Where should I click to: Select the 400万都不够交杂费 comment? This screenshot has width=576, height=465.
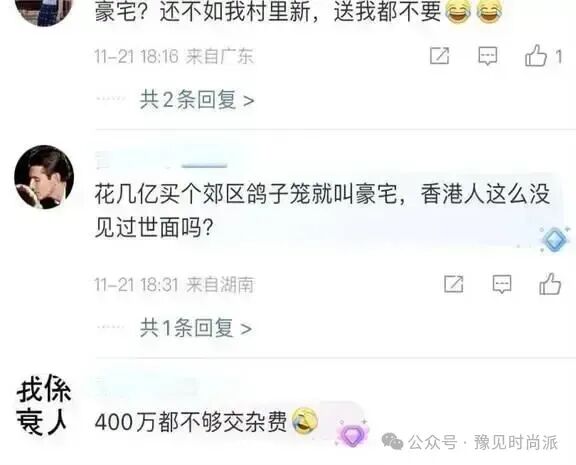(x=191, y=422)
